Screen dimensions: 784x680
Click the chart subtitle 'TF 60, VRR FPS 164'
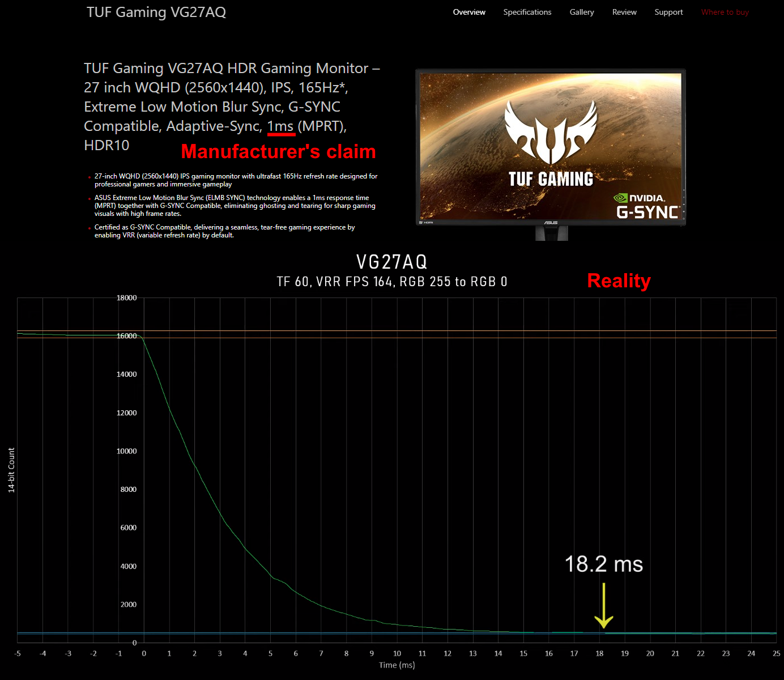coord(392,282)
